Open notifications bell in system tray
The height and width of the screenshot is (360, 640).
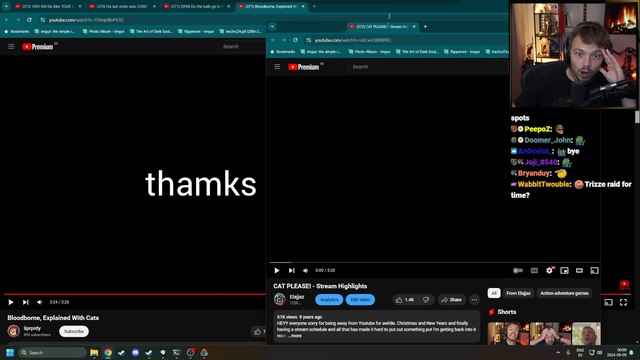point(631,353)
